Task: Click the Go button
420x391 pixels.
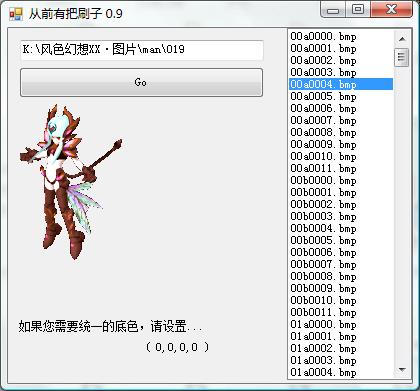Action: pos(141,82)
